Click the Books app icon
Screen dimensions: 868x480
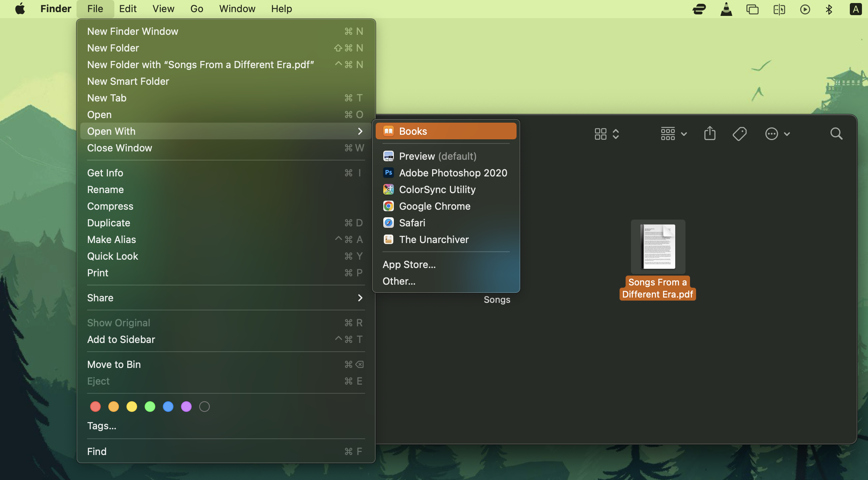click(388, 131)
